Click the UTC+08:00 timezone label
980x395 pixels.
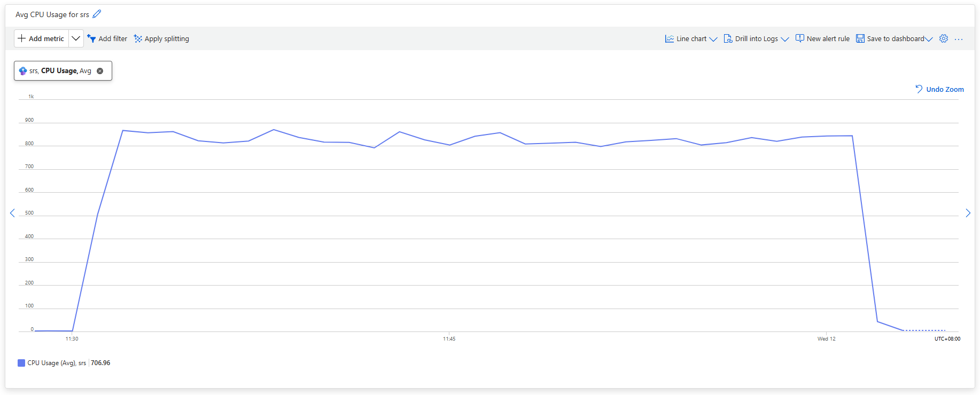coord(947,339)
